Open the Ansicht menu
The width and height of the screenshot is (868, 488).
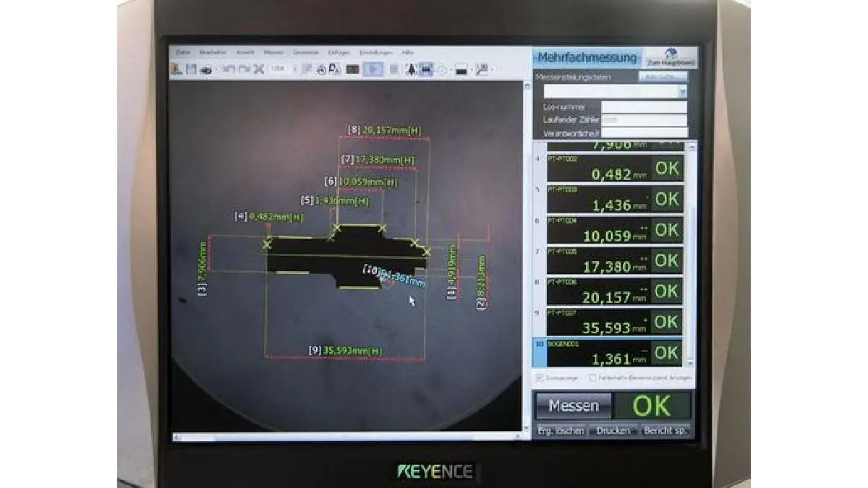[x=245, y=53]
